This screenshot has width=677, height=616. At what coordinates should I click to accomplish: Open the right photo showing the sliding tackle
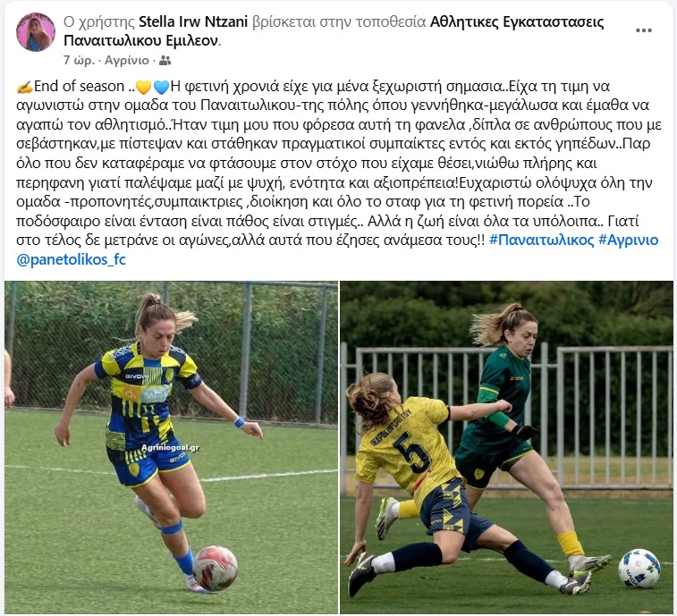[506, 447]
